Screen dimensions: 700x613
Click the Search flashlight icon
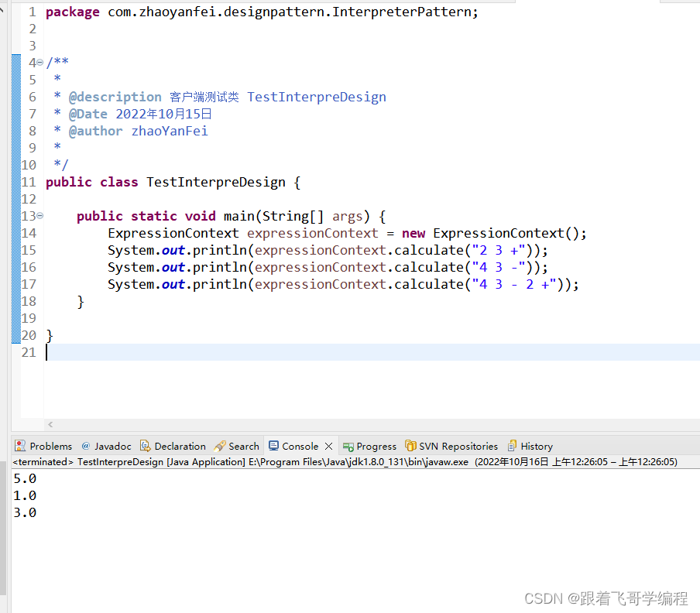pyautogui.click(x=220, y=446)
